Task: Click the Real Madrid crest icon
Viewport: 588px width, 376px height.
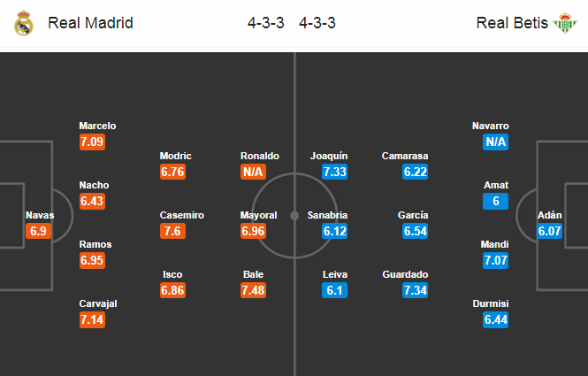Action: [24, 23]
